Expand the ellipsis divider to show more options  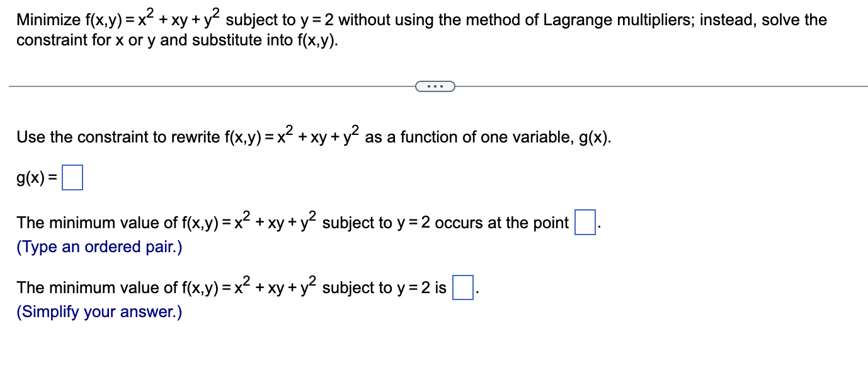pos(435,86)
